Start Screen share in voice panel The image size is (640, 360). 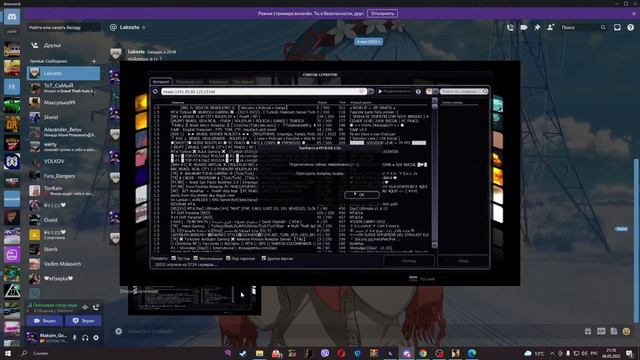pyautogui.click(x=83, y=321)
